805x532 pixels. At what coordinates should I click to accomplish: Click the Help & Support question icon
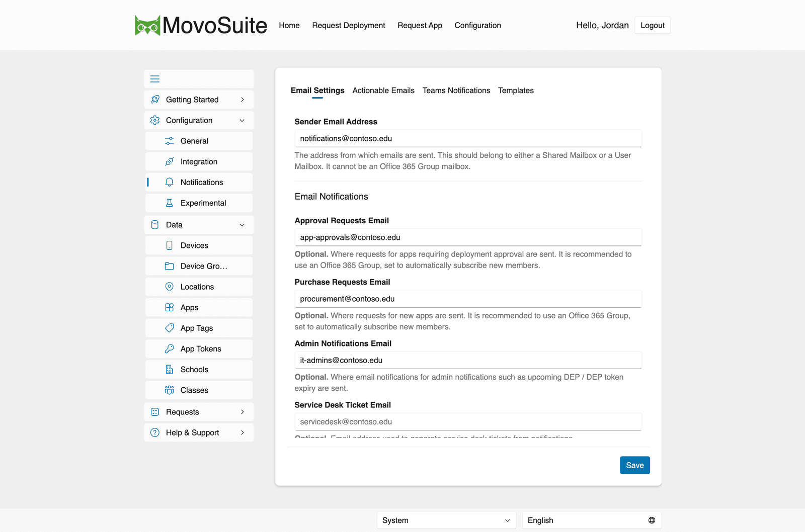155,432
